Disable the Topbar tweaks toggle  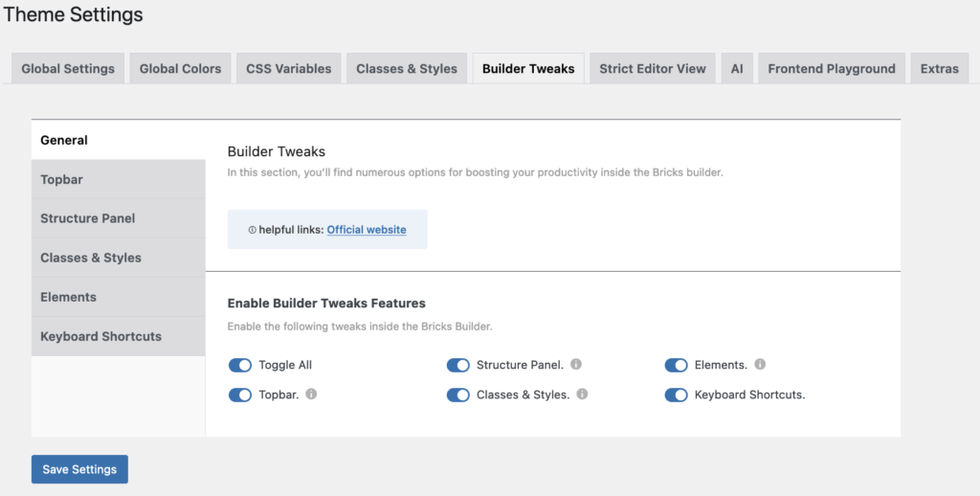pos(240,395)
